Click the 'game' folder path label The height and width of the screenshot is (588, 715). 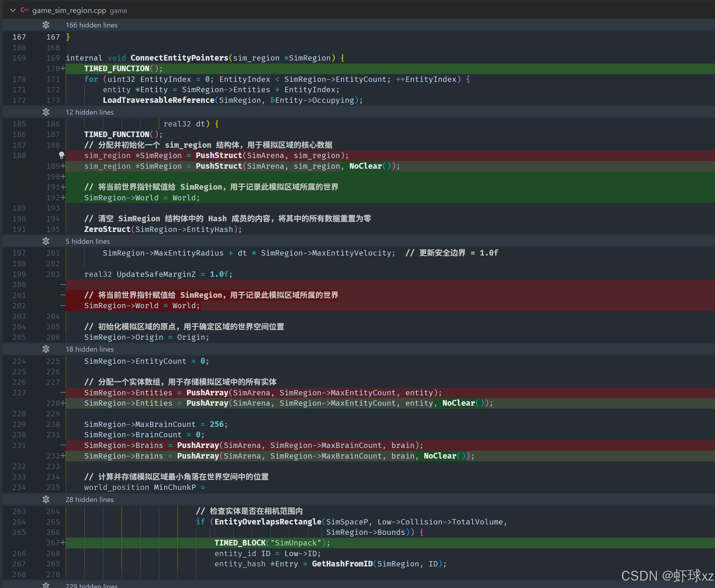(118, 11)
